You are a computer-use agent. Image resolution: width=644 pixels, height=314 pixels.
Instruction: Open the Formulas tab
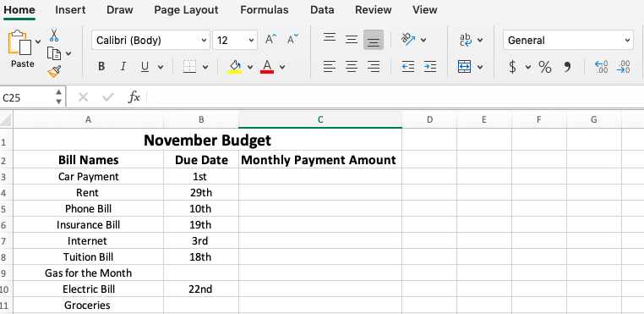coord(264,10)
